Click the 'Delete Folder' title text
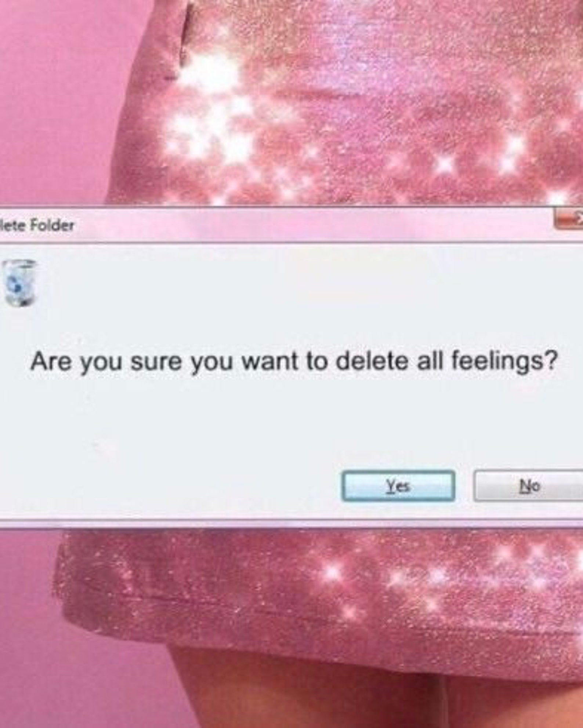 (37, 225)
